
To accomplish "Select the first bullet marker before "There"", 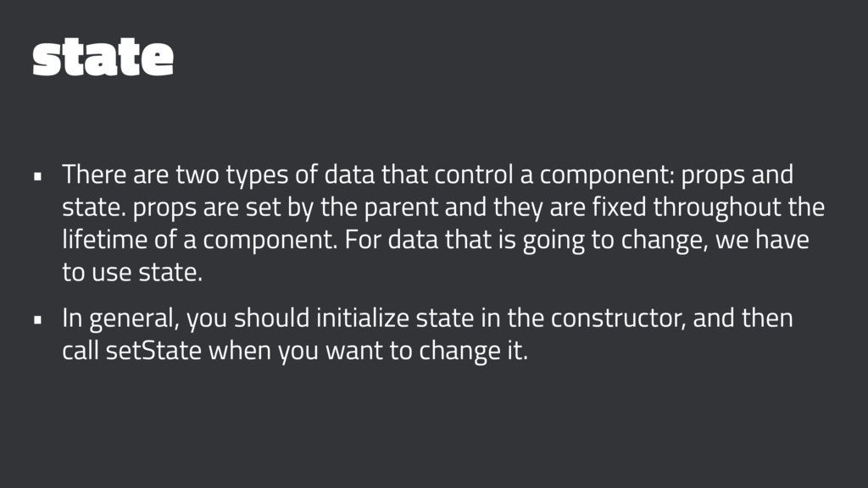I will (x=37, y=177).
